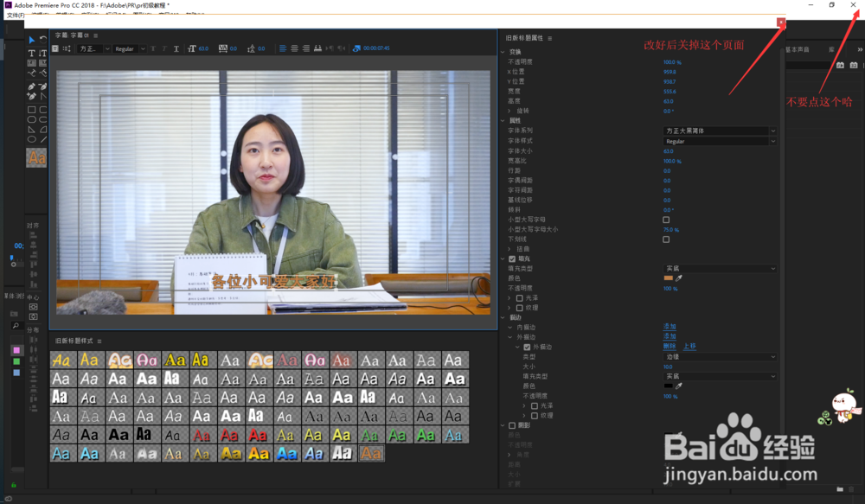The image size is (865, 504).
Task: Open the 旧版标题属性 panel menu
Action: [x=550, y=38]
